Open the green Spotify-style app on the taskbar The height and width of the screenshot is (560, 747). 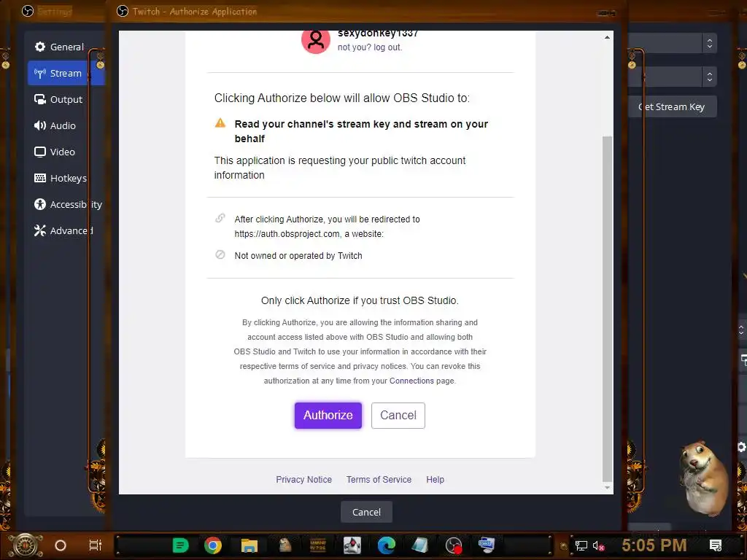pos(180,545)
